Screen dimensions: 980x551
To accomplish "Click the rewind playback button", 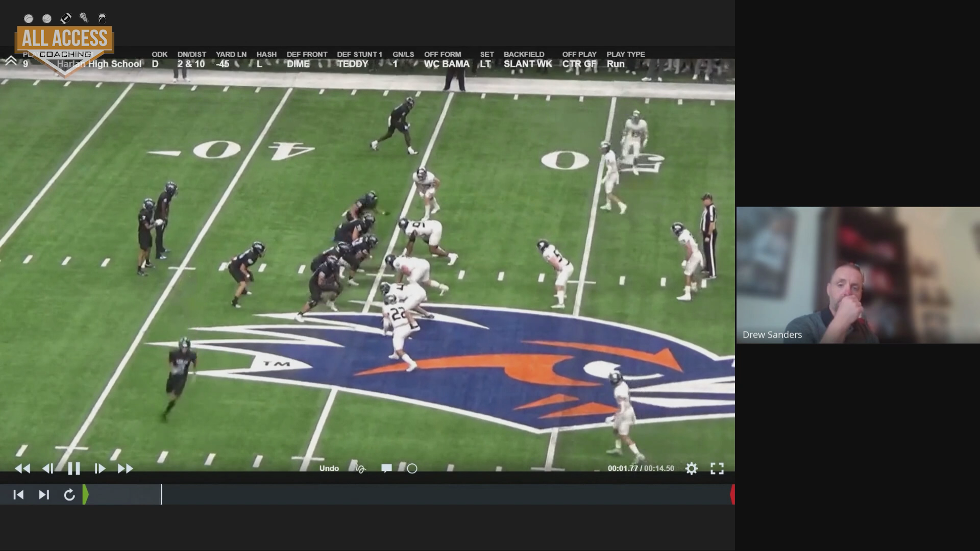I will click(22, 468).
